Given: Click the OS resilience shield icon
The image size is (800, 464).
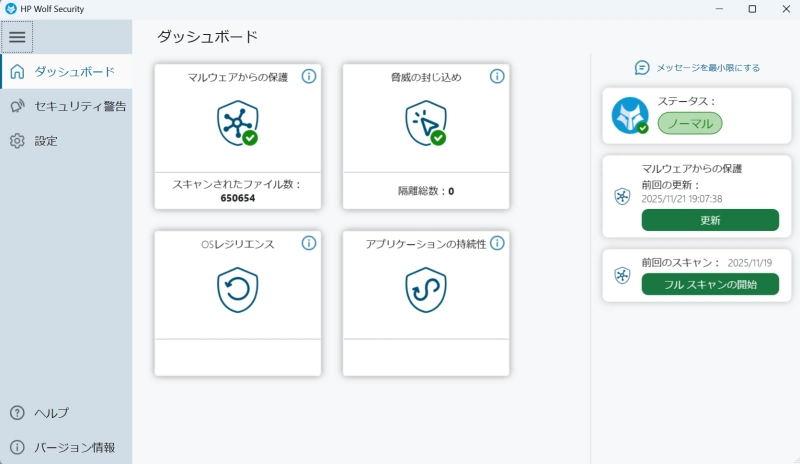Looking at the screenshot, I should (237, 290).
